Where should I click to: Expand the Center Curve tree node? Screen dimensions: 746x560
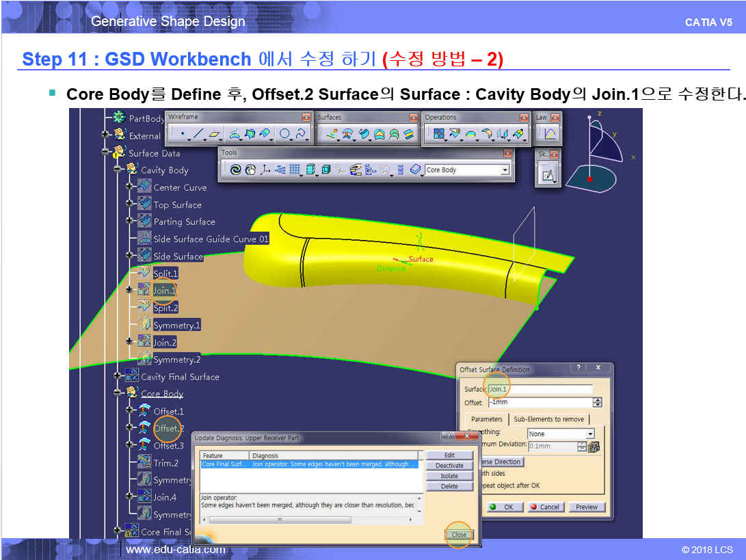[130, 187]
